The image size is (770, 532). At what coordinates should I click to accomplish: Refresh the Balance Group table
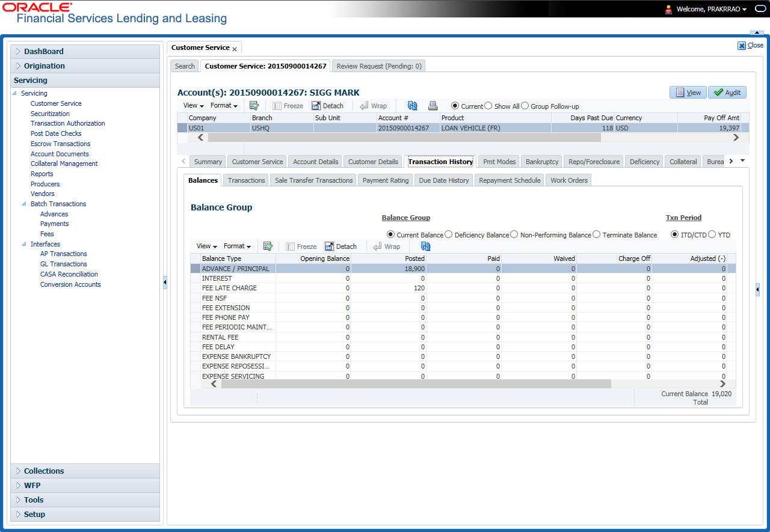pyautogui.click(x=426, y=246)
